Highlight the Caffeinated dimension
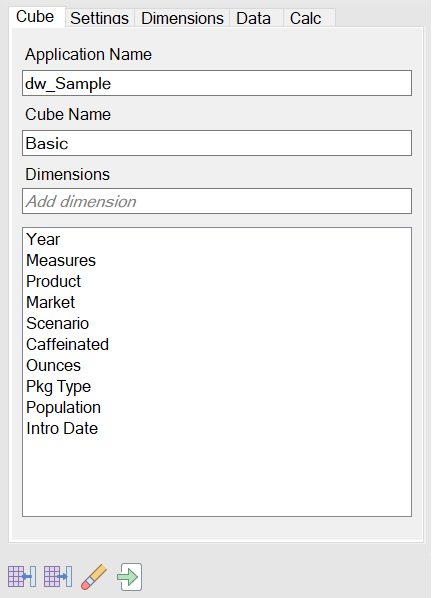Image resolution: width=433 pixels, height=598 pixels. click(68, 344)
